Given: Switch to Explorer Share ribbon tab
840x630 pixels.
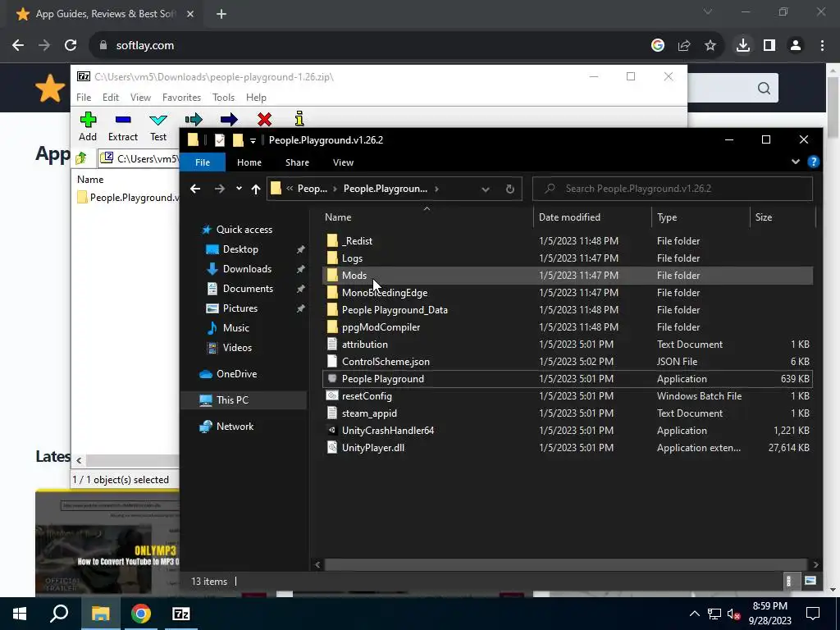Looking at the screenshot, I should [x=297, y=162].
